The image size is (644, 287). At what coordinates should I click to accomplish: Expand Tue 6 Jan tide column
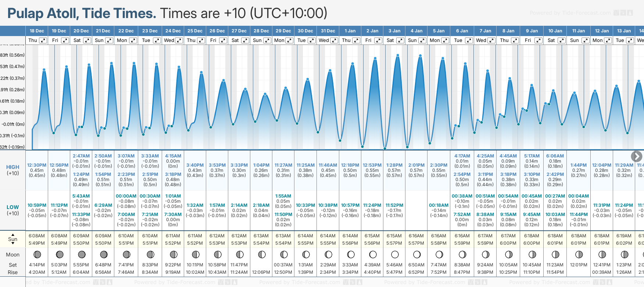[469, 40]
